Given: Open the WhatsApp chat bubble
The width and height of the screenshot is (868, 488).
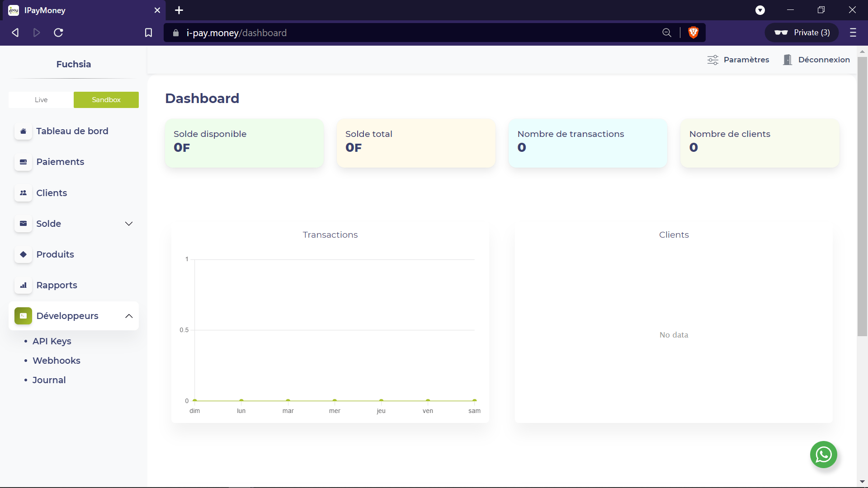Looking at the screenshot, I should click(823, 455).
